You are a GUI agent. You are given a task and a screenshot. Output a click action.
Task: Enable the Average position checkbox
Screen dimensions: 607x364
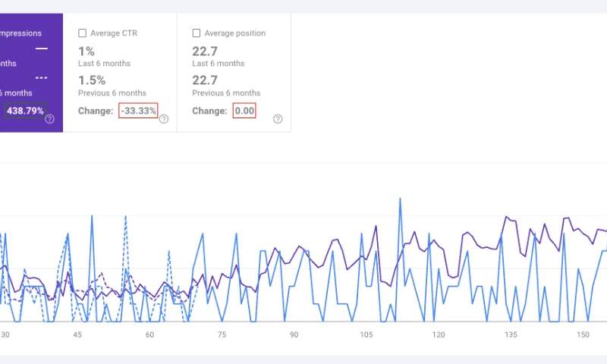point(197,33)
